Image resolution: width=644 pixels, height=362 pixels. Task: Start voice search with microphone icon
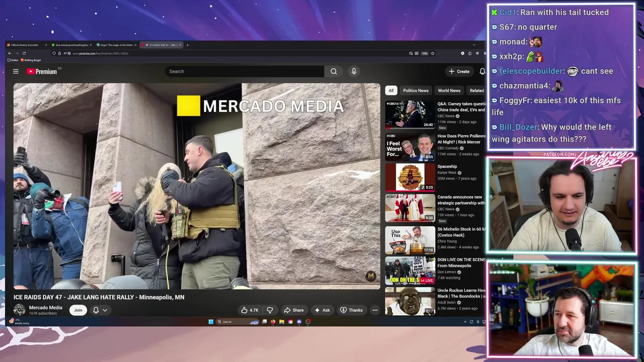coord(354,71)
